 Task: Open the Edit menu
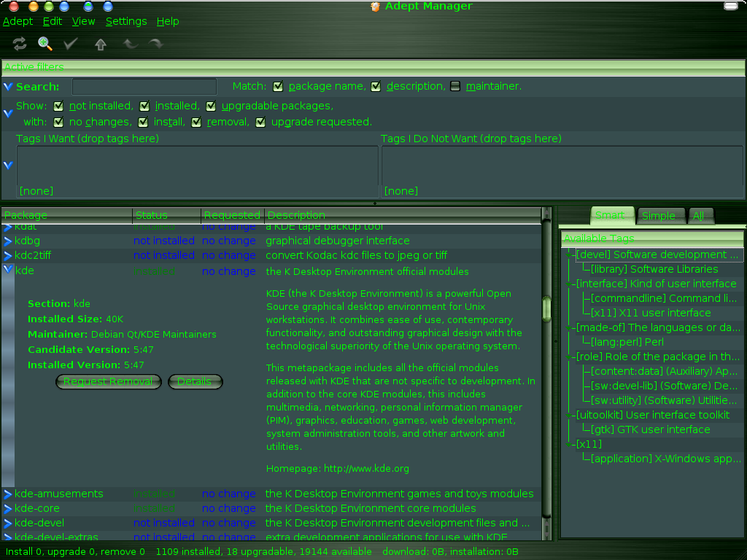[x=53, y=21]
